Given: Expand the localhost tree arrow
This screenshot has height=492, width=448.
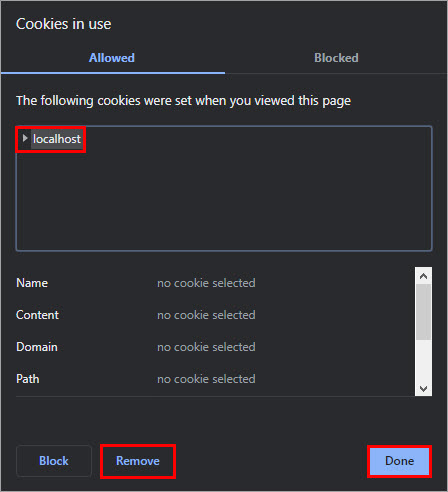Looking at the screenshot, I should tap(25, 138).
